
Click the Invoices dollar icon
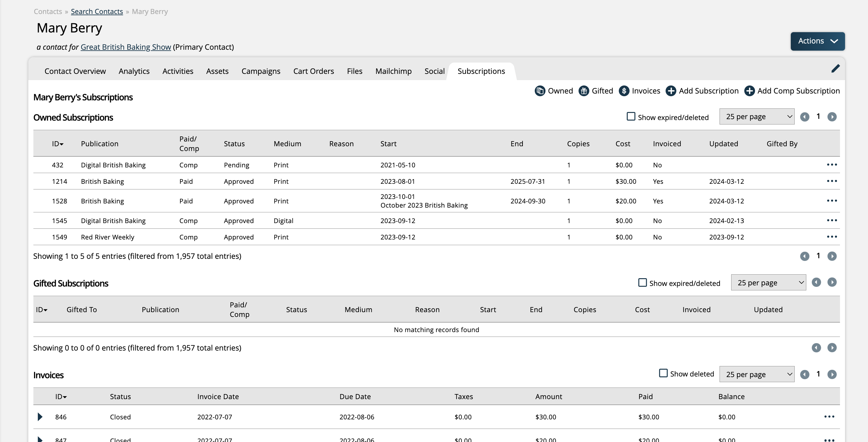click(624, 91)
